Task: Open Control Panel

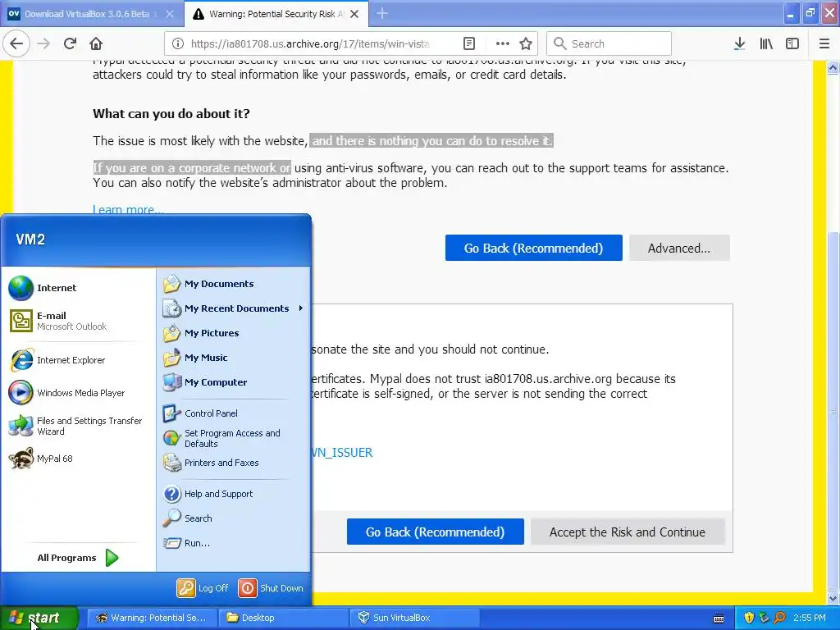Action: pyautogui.click(x=233, y=413)
